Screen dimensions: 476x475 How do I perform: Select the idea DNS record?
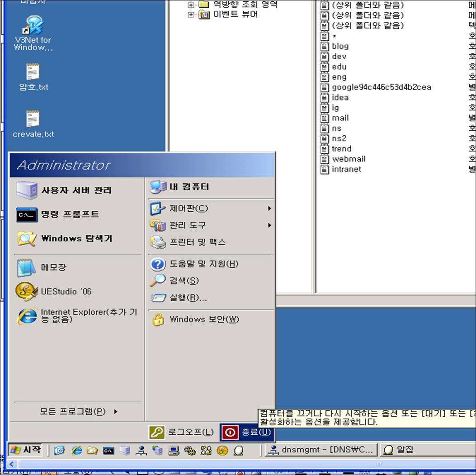coord(340,98)
